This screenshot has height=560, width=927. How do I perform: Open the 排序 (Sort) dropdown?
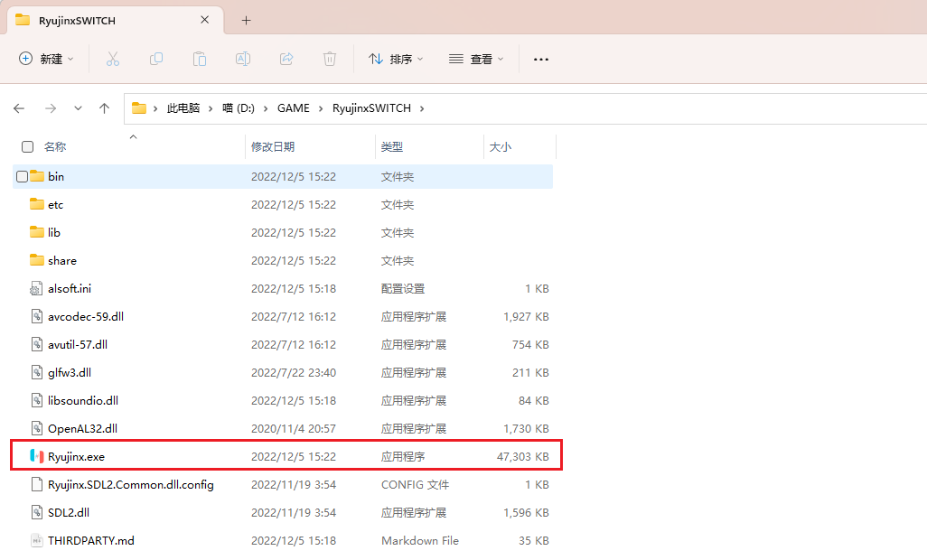coord(396,59)
